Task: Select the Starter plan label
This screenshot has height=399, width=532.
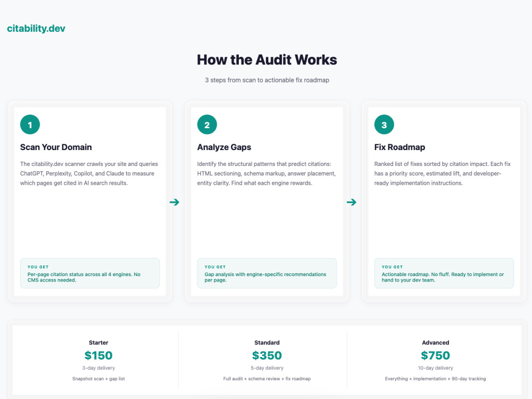Action: (x=98, y=343)
